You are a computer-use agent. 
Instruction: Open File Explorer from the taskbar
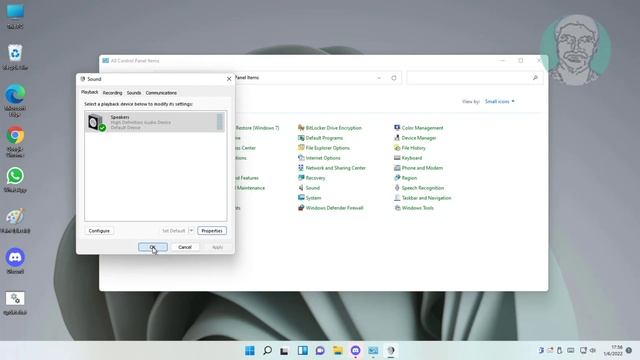click(x=338, y=350)
